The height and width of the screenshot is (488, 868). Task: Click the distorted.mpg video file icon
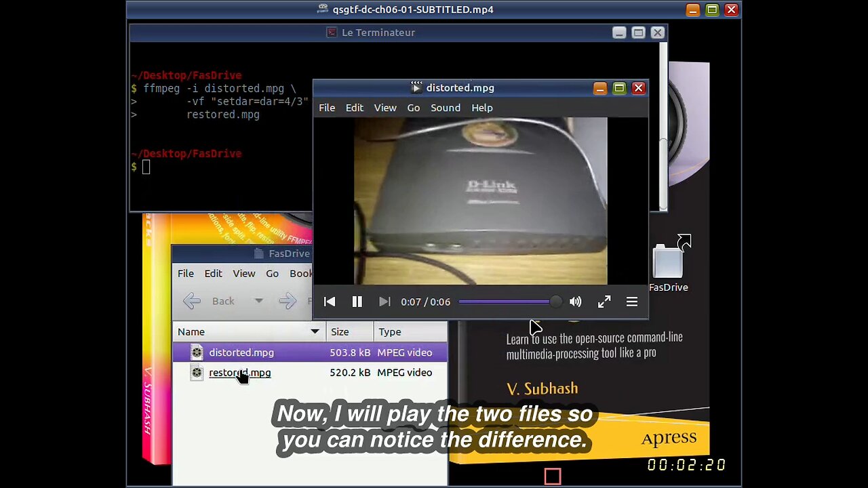[197, 352]
